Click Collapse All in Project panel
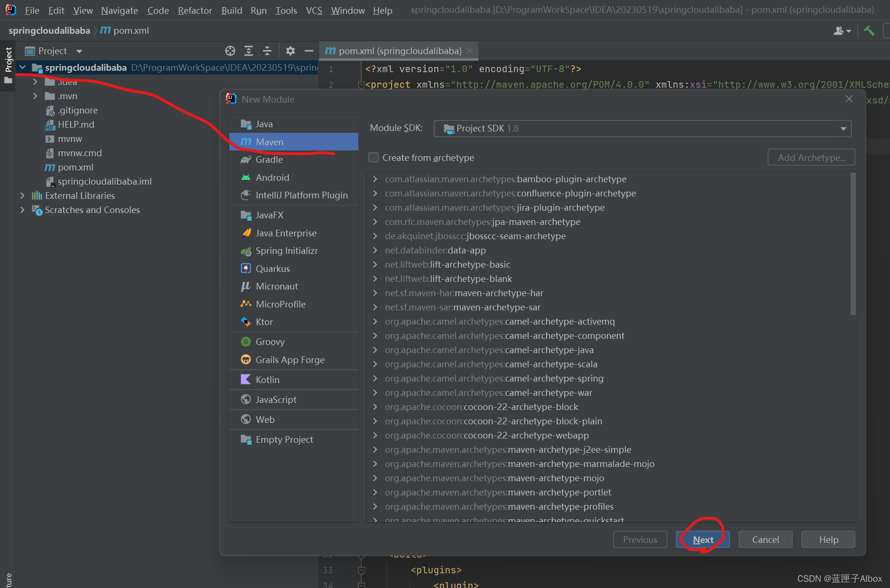Screen dimensions: 890x588 pyautogui.click(x=267, y=51)
